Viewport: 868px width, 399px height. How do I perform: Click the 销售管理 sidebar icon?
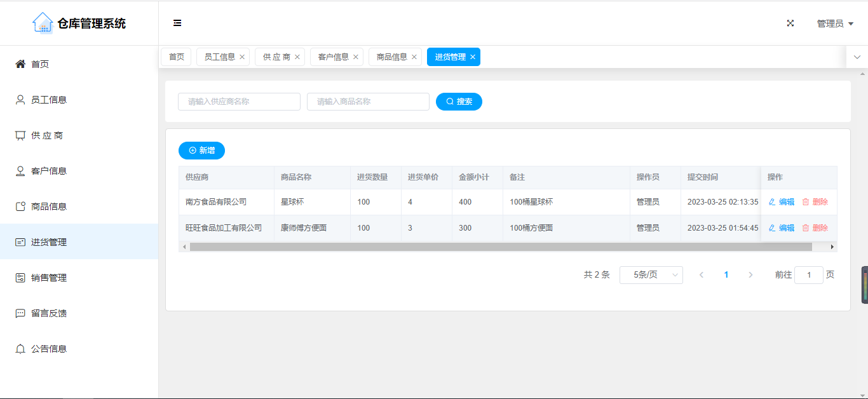20,278
